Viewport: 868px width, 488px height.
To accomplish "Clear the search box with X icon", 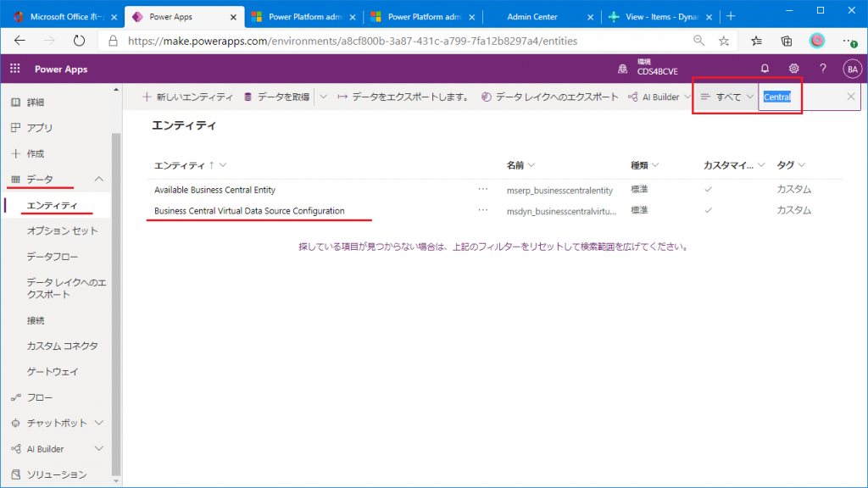I will [x=851, y=97].
